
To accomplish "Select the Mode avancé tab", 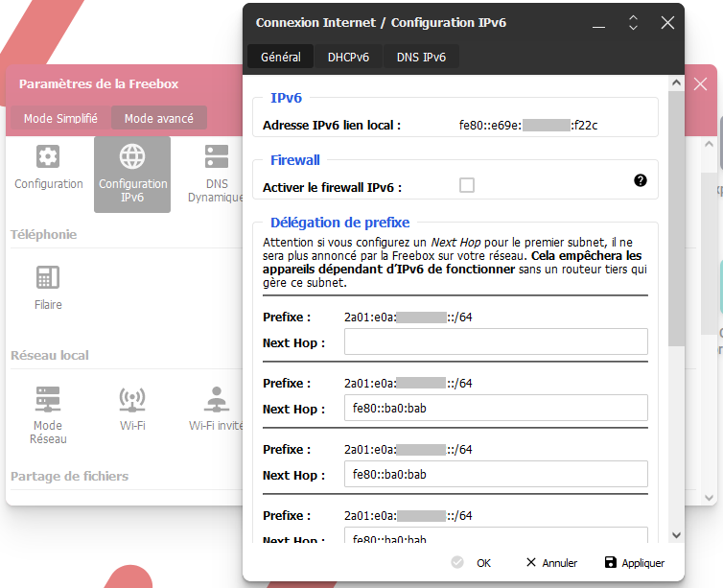I will (x=158, y=119).
